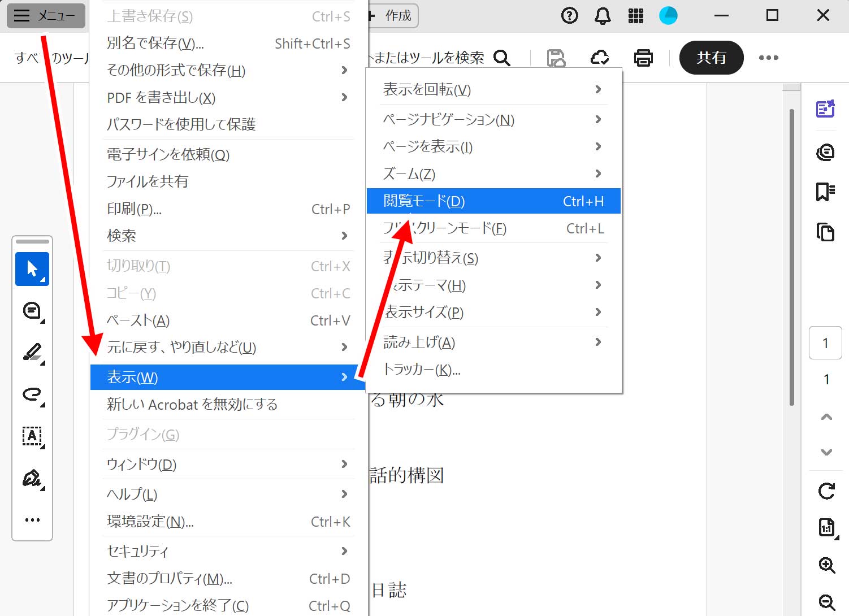Click the page number 1 input box
Screen dimensions: 849x616
(x=826, y=343)
